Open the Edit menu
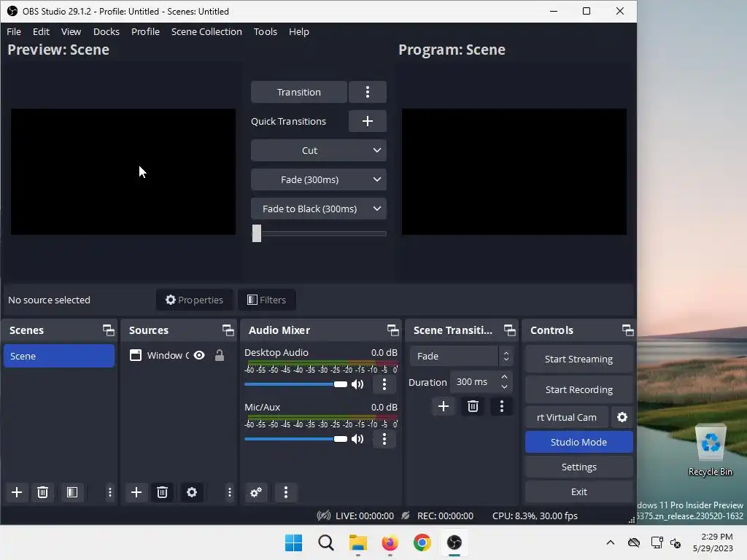747x560 pixels. 41,31
